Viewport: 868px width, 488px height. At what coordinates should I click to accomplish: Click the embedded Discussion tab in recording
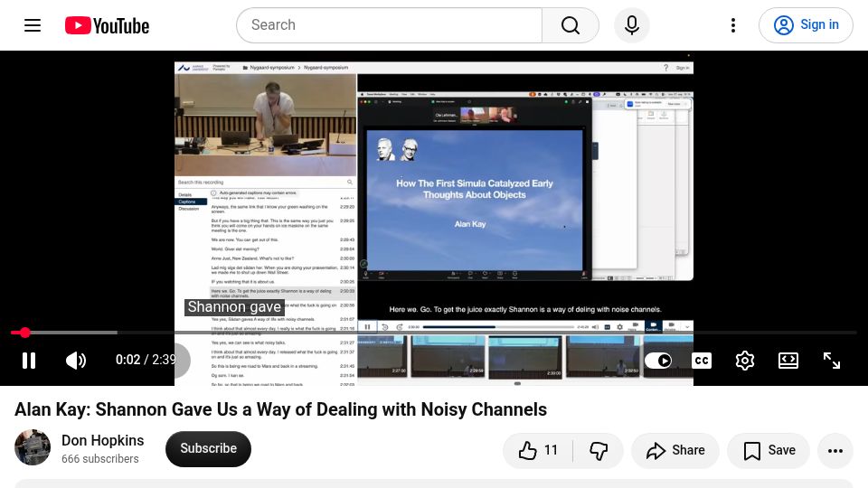189,209
